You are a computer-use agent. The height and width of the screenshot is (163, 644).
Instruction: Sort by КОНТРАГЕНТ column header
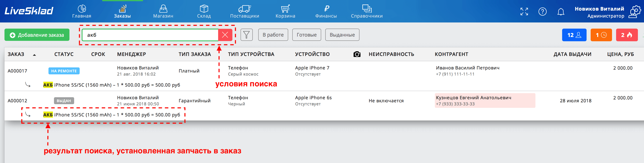click(452, 54)
